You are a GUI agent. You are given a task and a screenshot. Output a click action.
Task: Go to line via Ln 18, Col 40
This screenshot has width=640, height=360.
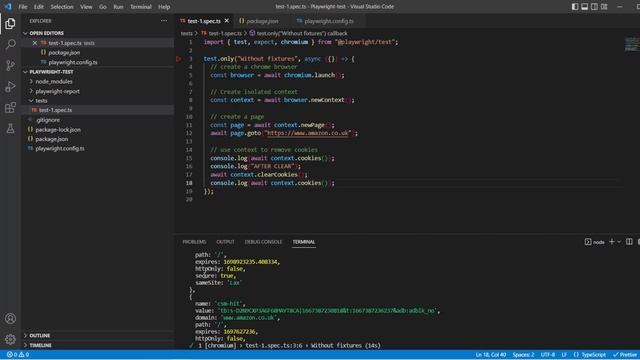click(491, 355)
